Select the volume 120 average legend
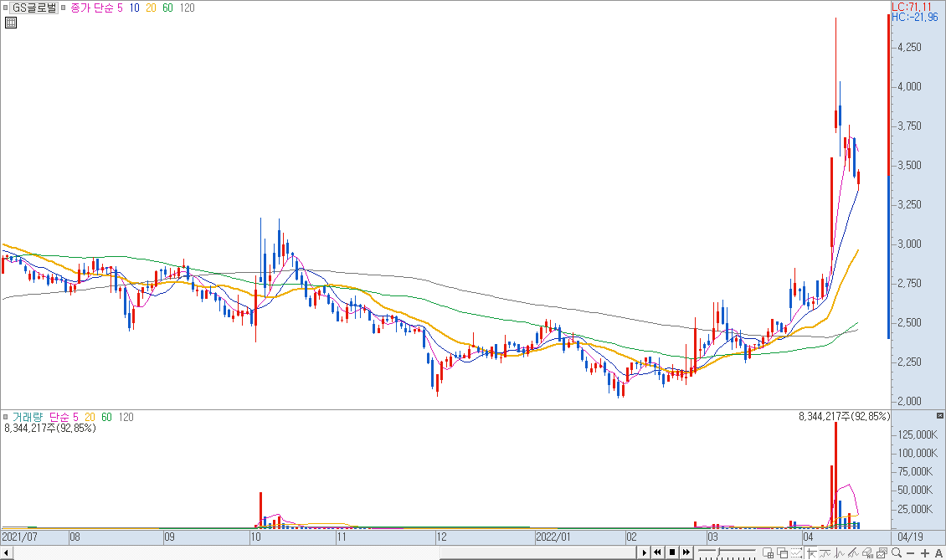This screenshot has height=560, width=946. (126, 417)
